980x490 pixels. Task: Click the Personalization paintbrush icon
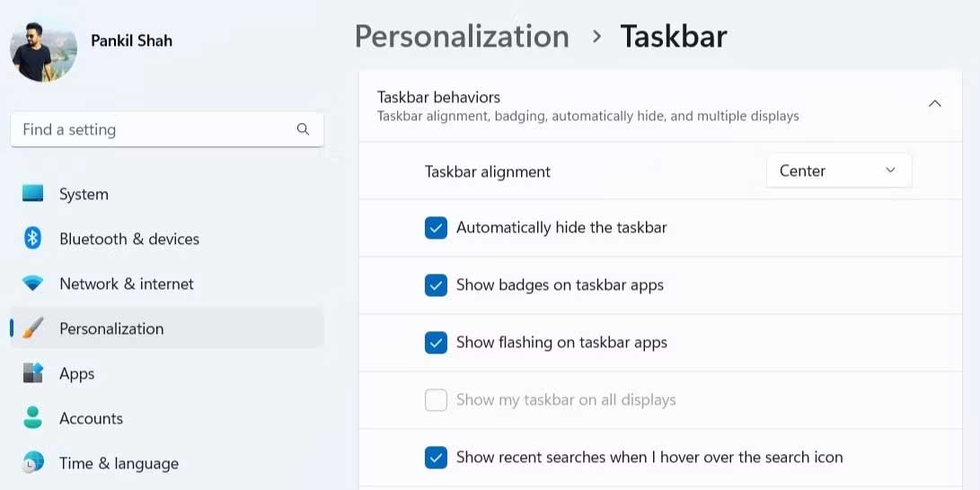(x=33, y=328)
